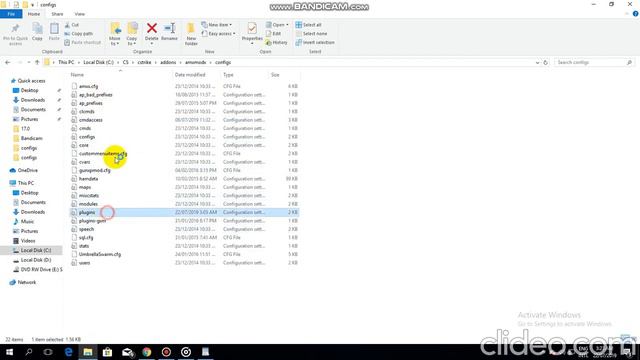Select the gunxpmod.cfg file
This screenshot has height=360, width=640.
pyautogui.click(x=95, y=170)
